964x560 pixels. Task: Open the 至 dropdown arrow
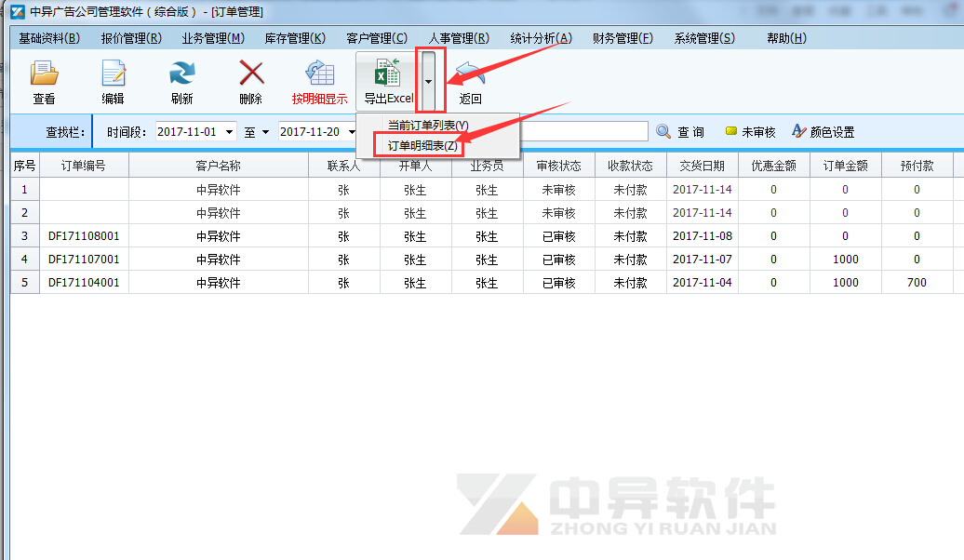coord(265,131)
